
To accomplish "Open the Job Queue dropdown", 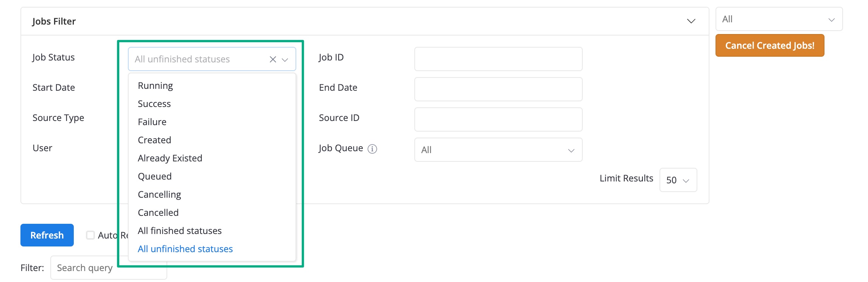I will point(498,150).
